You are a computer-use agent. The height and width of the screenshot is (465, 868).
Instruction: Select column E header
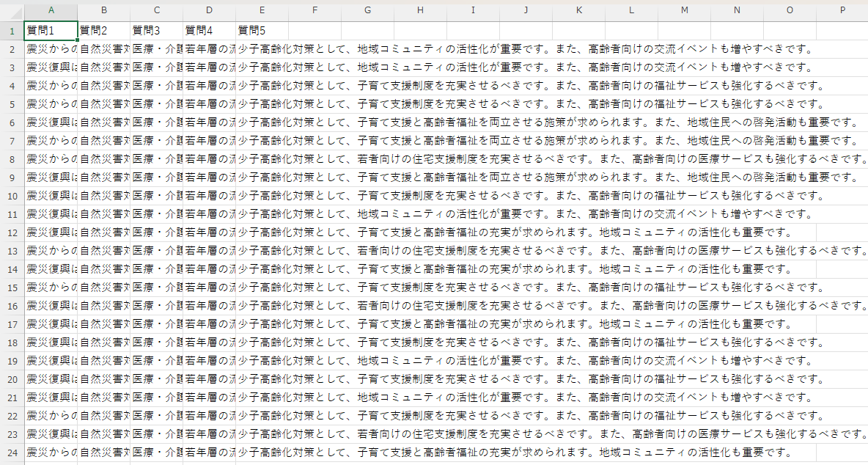262,10
